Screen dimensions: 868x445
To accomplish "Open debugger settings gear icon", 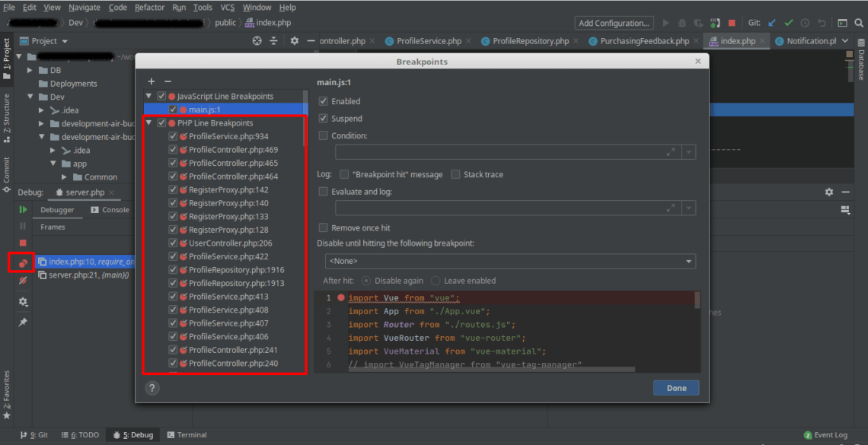I will 22,302.
